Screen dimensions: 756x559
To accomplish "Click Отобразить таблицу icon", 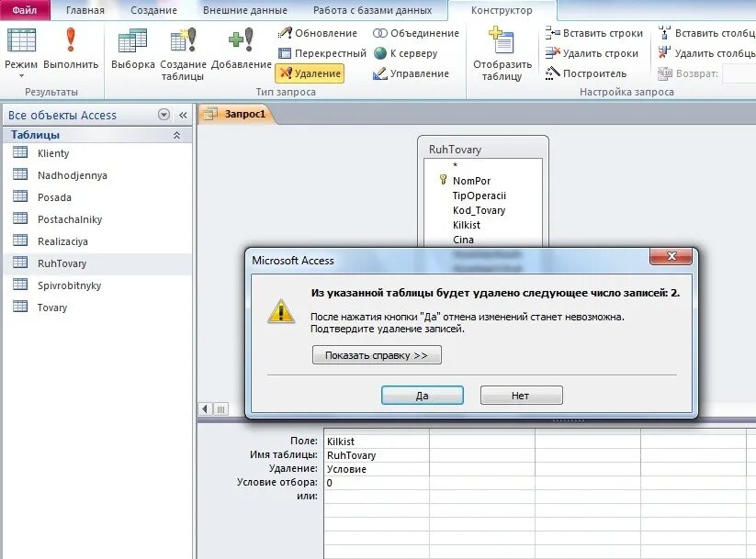I will coord(502,40).
